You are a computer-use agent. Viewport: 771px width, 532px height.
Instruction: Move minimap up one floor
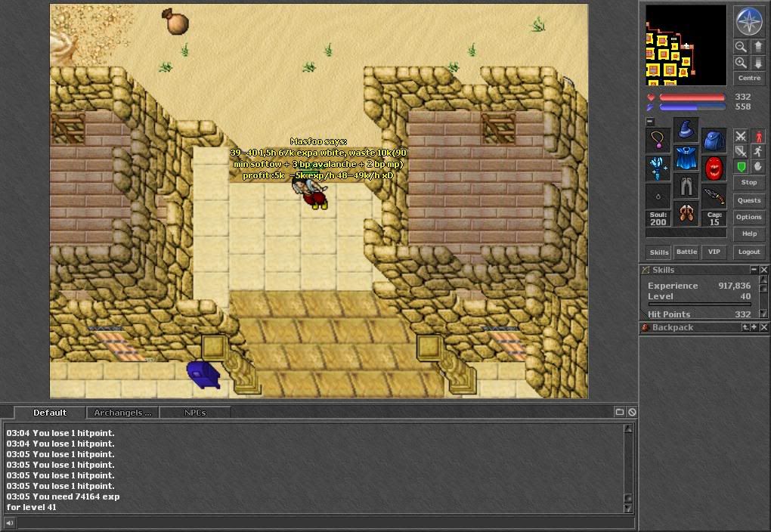click(x=757, y=47)
